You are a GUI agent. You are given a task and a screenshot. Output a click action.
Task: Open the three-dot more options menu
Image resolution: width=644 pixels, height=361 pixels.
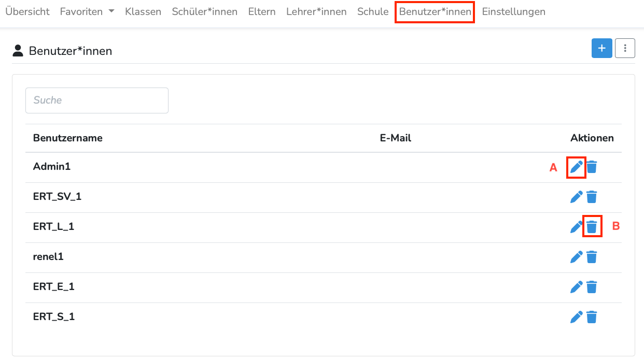click(625, 48)
